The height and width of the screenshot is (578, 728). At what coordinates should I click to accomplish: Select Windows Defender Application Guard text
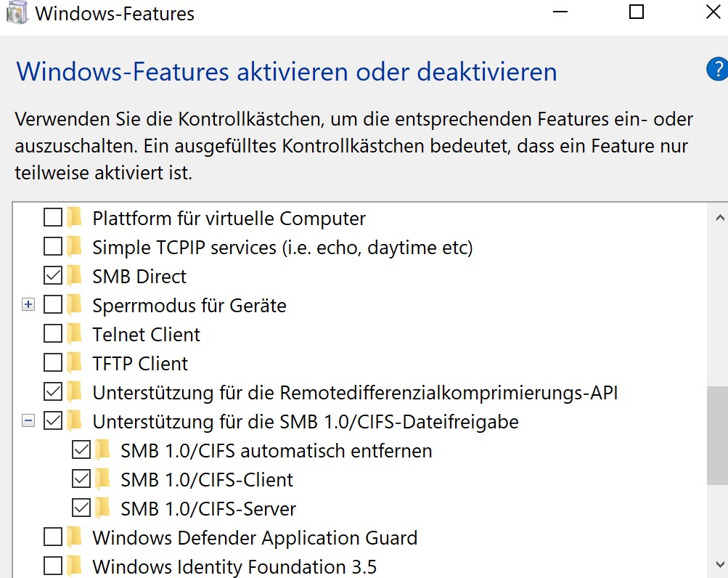pos(255,538)
